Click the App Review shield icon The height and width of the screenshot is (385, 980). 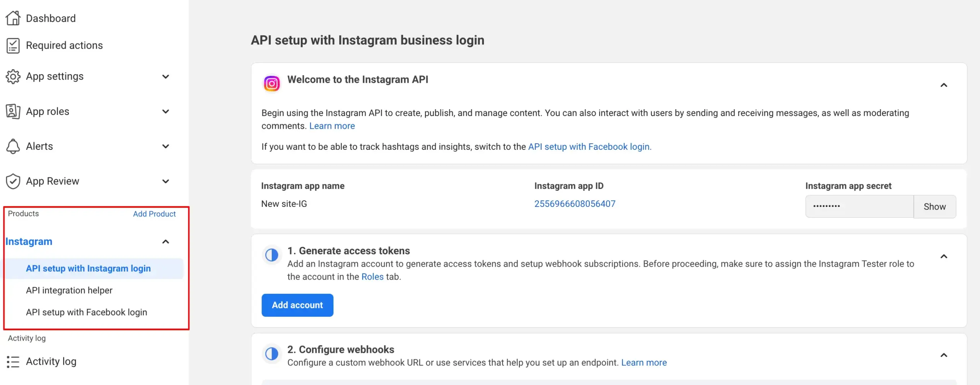point(13,181)
